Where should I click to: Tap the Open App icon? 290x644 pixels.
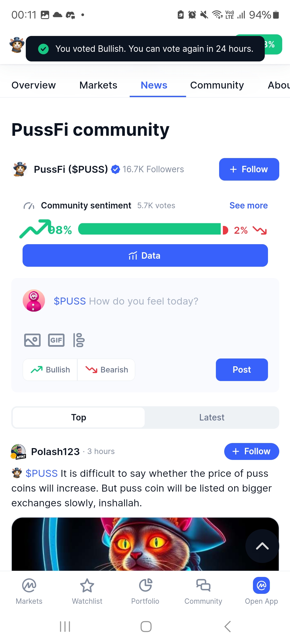click(x=261, y=586)
